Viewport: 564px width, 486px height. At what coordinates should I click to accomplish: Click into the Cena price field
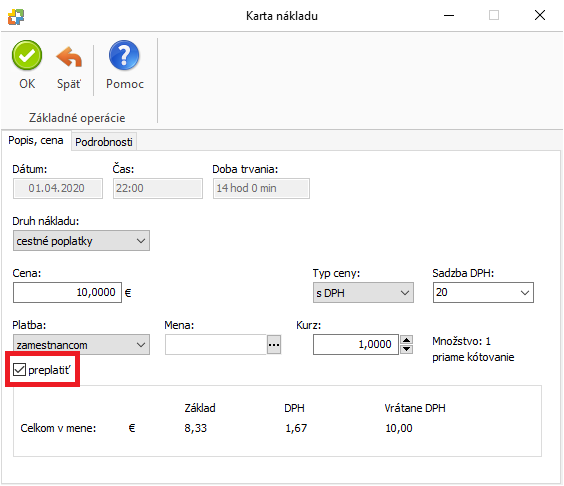(x=67, y=292)
